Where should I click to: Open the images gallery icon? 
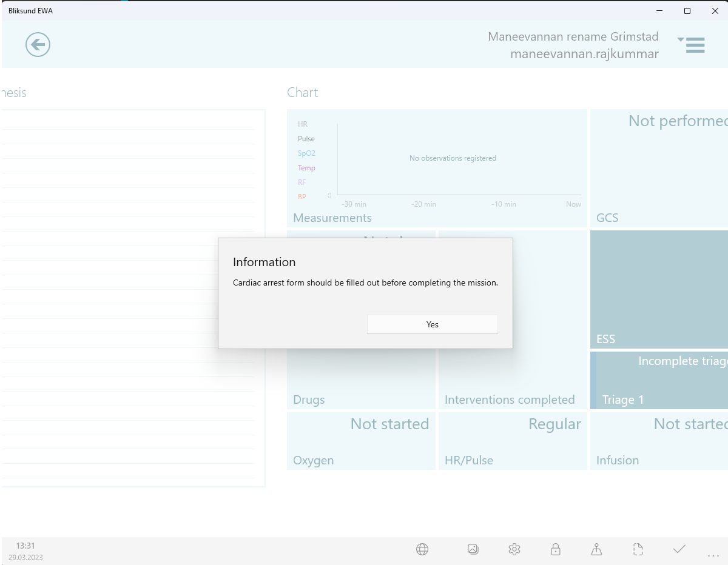[473, 549]
